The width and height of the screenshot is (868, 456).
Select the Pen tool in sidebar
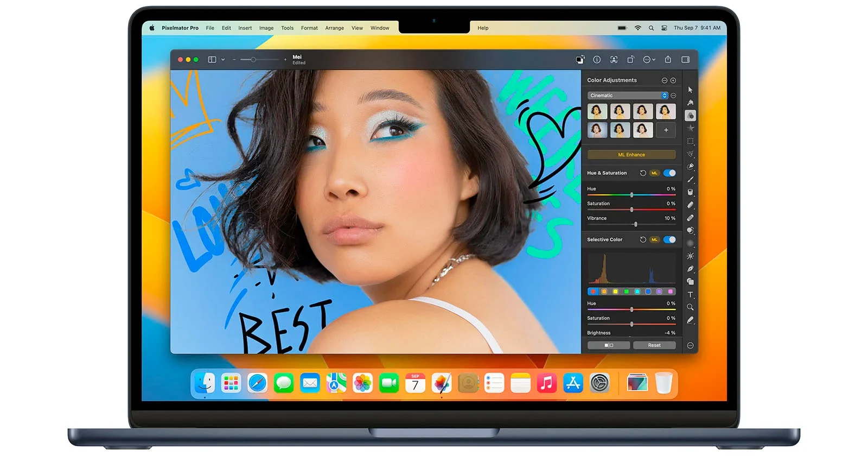pos(690,269)
